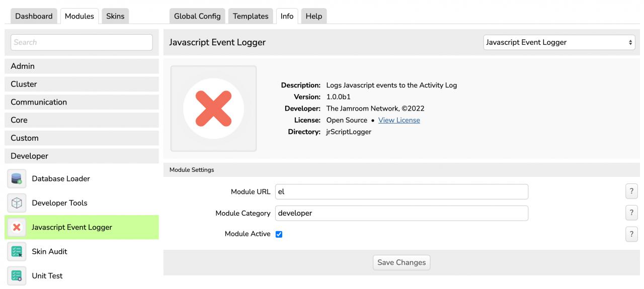
Task: Click the Developer Tools cube icon
Action: (17, 203)
